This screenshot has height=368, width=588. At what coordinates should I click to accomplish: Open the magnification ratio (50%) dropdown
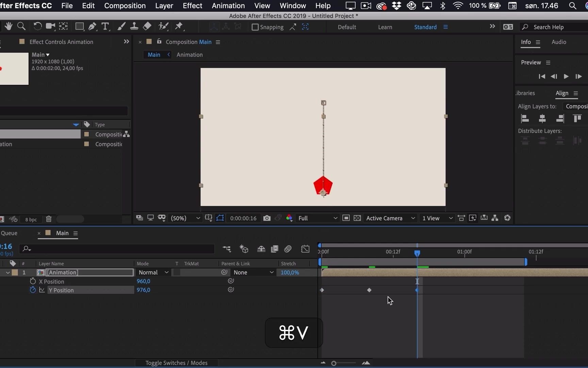[185, 218]
